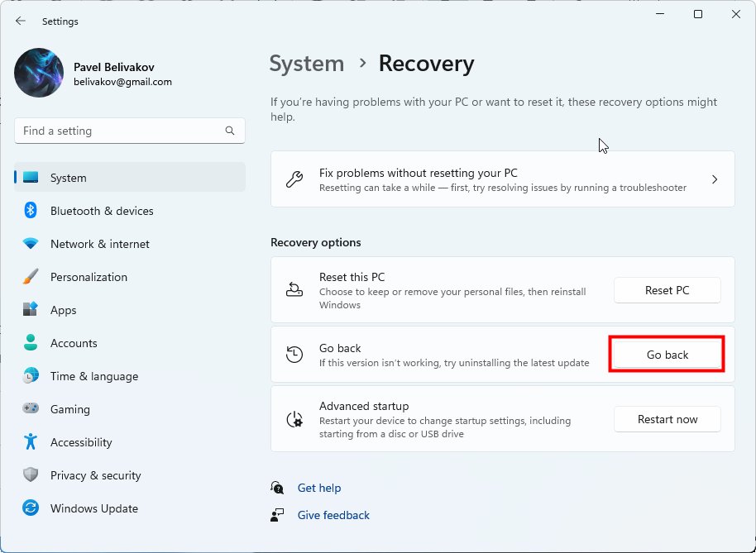Click the Find a setting search box
Screen dimensions: 756x553
[130, 131]
